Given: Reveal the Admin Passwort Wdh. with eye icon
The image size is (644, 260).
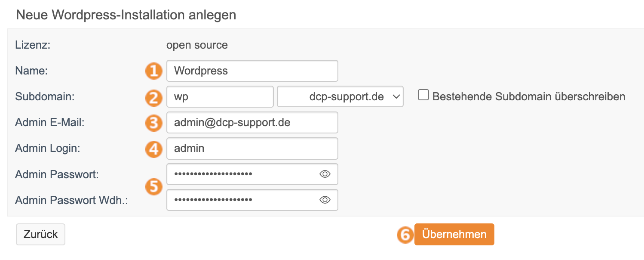Looking at the screenshot, I should click(x=325, y=200).
